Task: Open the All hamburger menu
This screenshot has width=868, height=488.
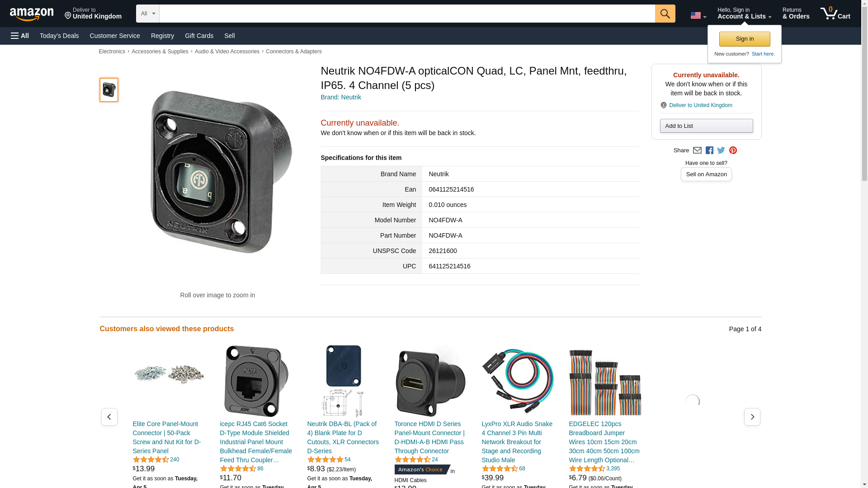Action: point(20,36)
